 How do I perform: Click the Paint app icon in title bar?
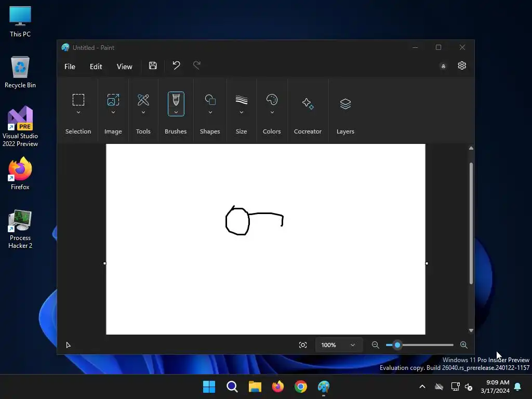65,47
